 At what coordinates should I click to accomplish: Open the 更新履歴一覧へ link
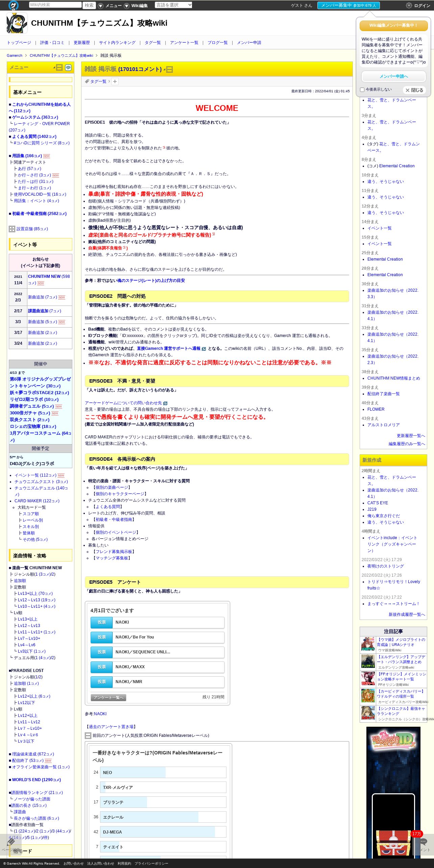[x=411, y=436]
